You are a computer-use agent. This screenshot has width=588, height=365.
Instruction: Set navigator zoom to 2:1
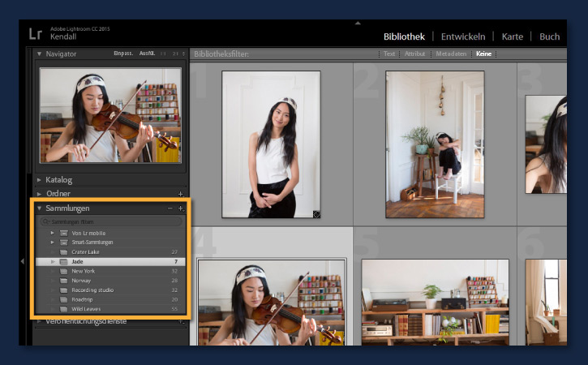[x=175, y=54]
